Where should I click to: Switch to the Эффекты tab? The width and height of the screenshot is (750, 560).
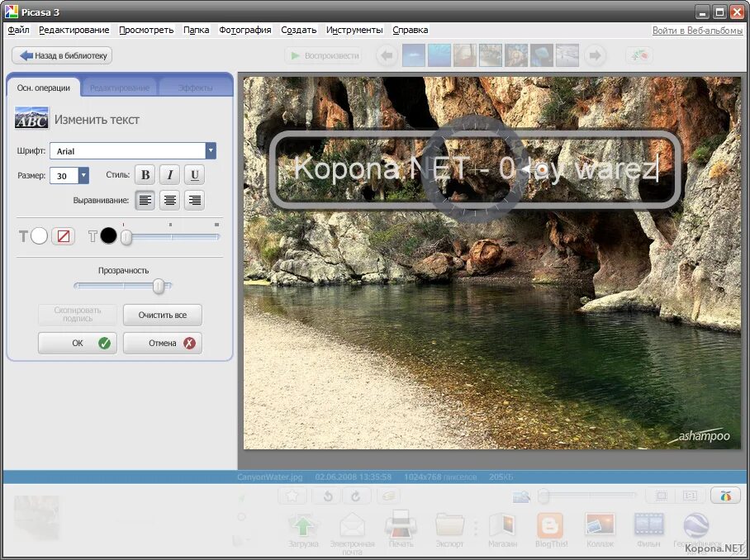(196, 86)
